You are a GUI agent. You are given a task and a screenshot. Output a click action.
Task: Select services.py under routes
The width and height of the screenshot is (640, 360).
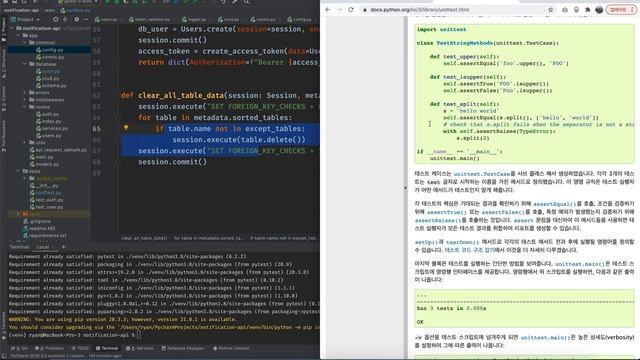(x=52, y=129)
